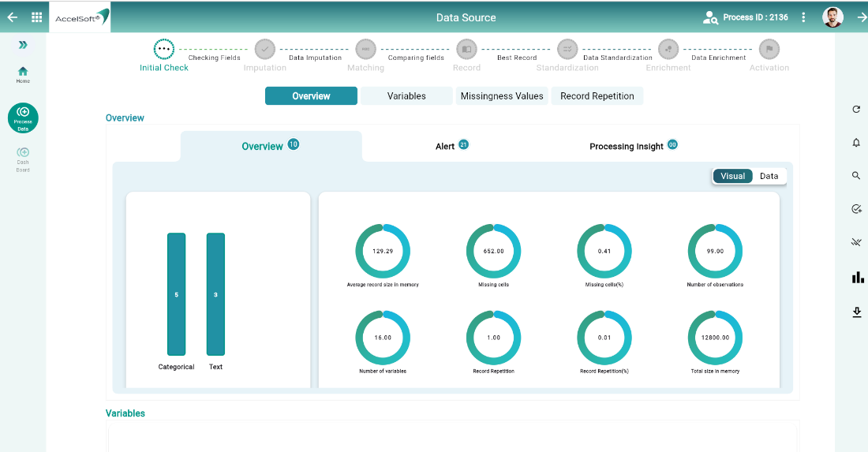Expand the left sidebar with double chevron
This screenshot has height=452, width=868.
[x=23, y=45]
